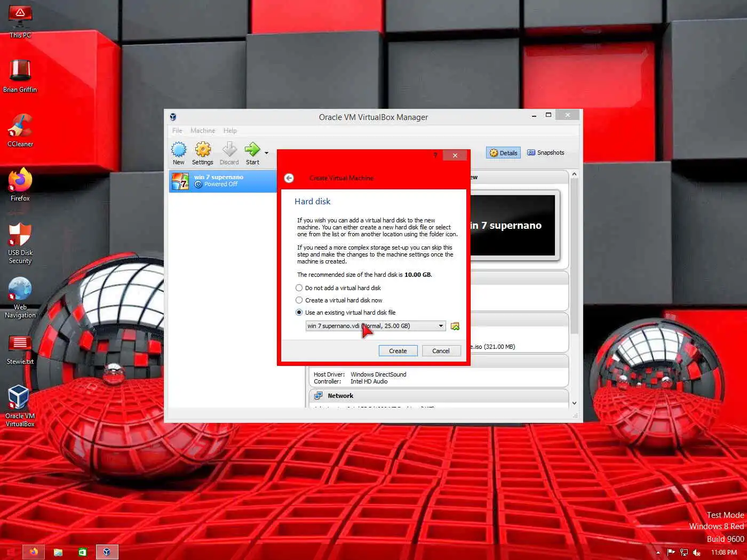Click the Cancel button in the wizard
The image size is (747, 560).
[x=441, y=351]
